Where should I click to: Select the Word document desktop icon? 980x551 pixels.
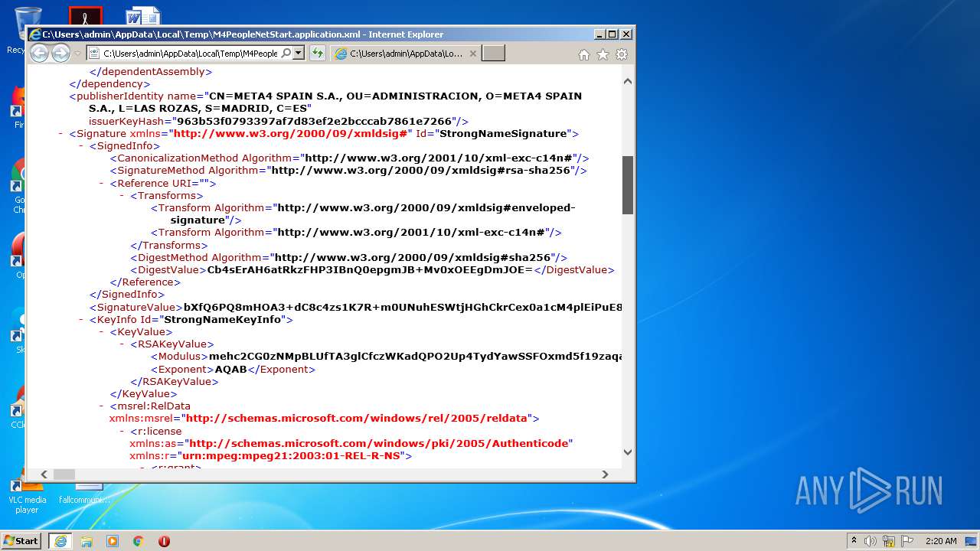[x=143, y=15]
